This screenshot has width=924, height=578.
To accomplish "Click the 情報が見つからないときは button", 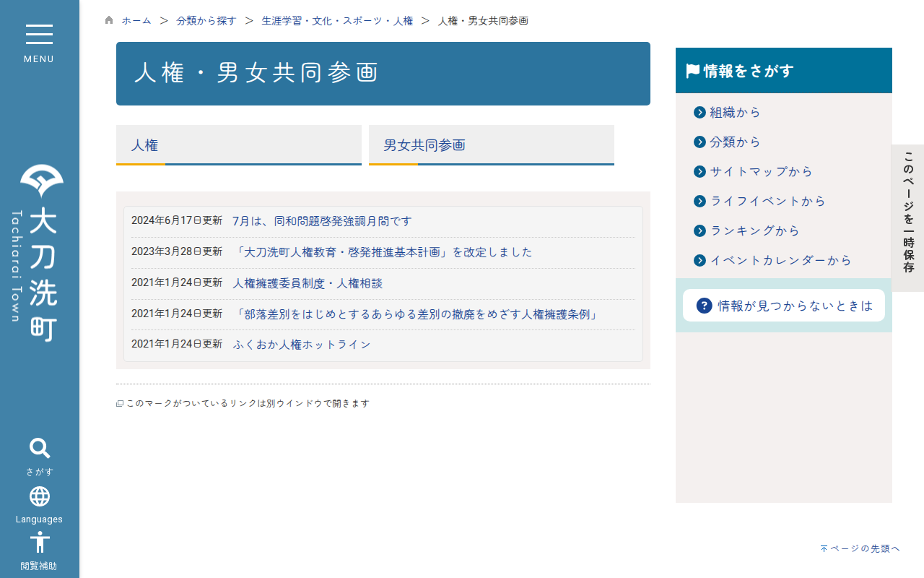I will coord(784,306).
